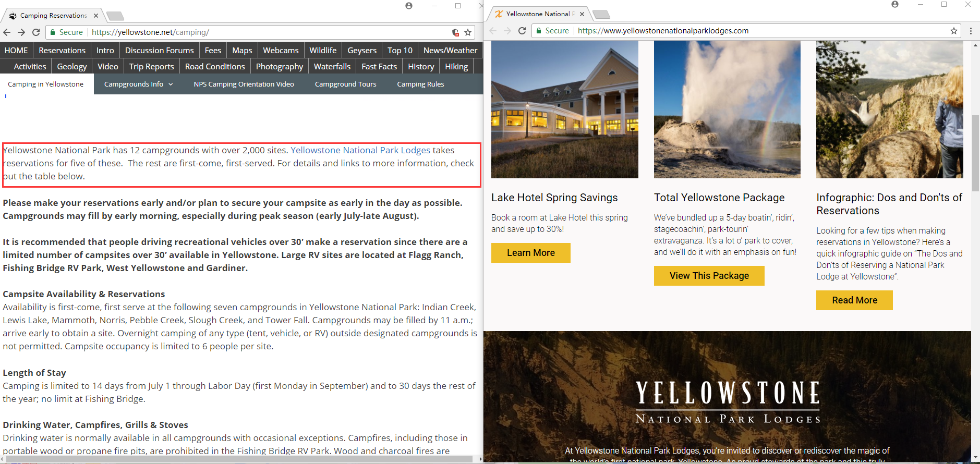
Task: Open Video menu item
Action: (108, 67)
